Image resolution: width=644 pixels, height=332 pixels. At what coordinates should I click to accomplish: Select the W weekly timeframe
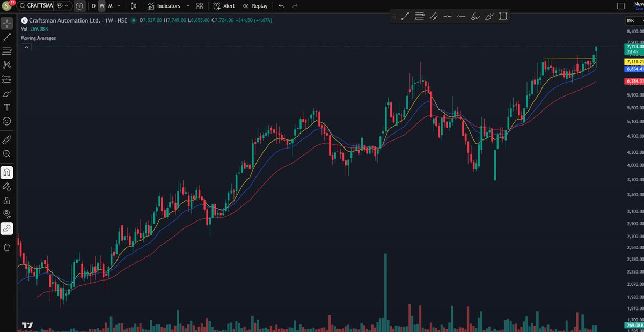coord(101,6)
